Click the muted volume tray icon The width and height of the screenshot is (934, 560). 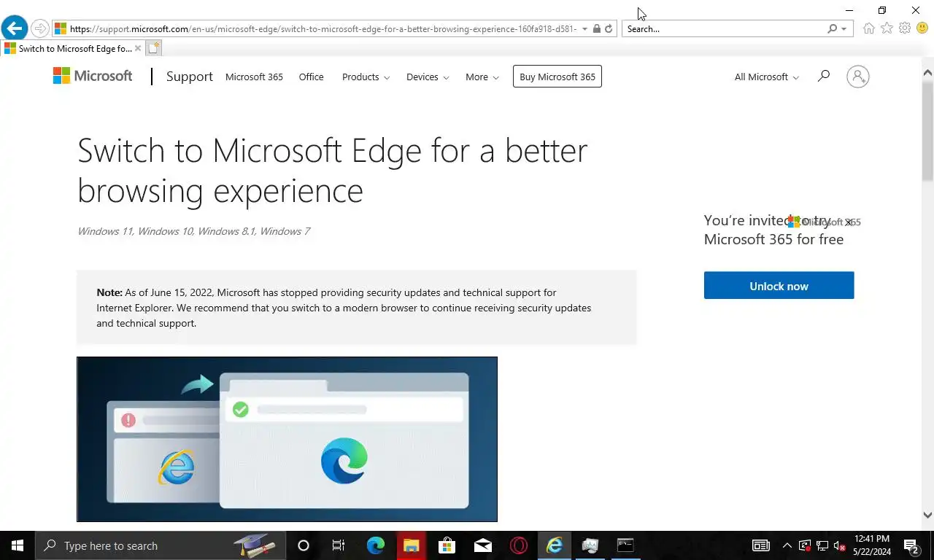(839, 545)
